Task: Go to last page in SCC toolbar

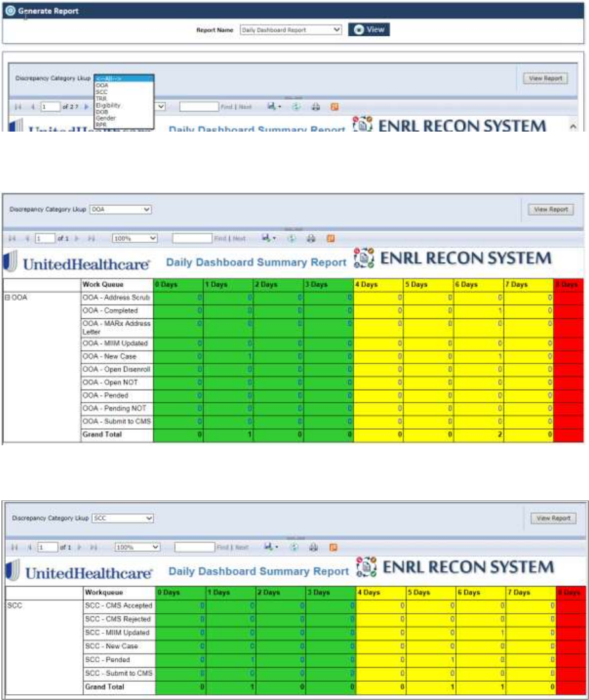Action: [x=93, y=547]
